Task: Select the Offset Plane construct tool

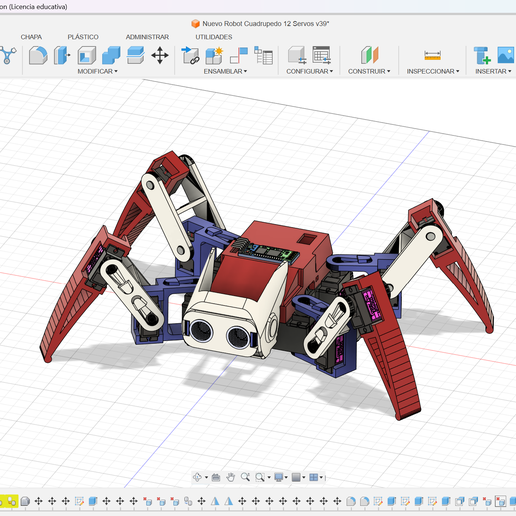Action: pos(369,55)
